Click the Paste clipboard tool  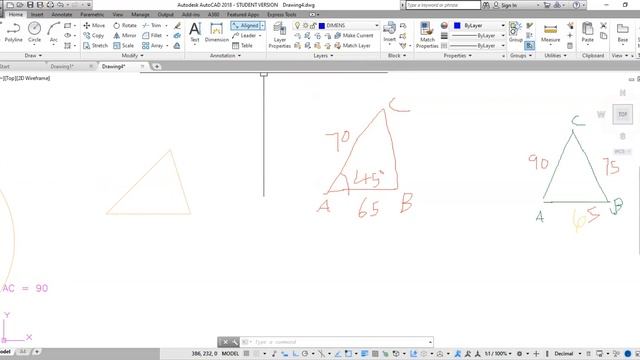click(587, 33)
